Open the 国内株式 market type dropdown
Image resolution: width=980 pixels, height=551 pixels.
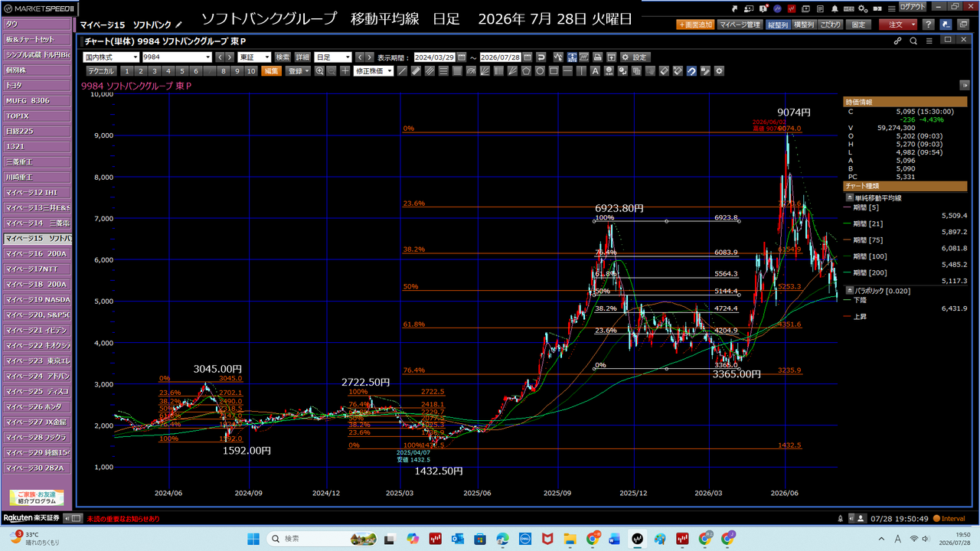(111, 57)
